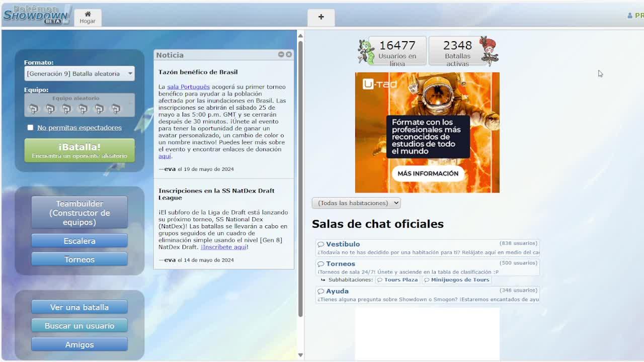Open the Tours Plaza subroom
Screen dimensions: 644x362
(x=397, y=280)
